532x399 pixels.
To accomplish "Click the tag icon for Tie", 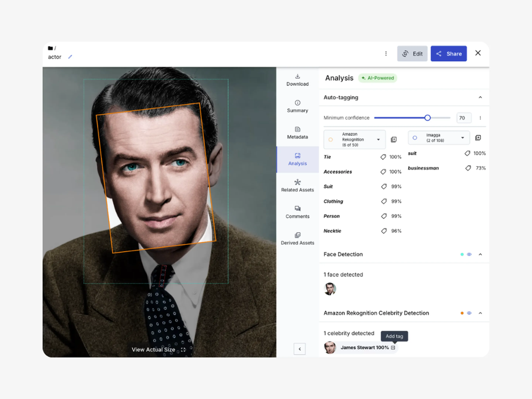I will pos(383,157).
